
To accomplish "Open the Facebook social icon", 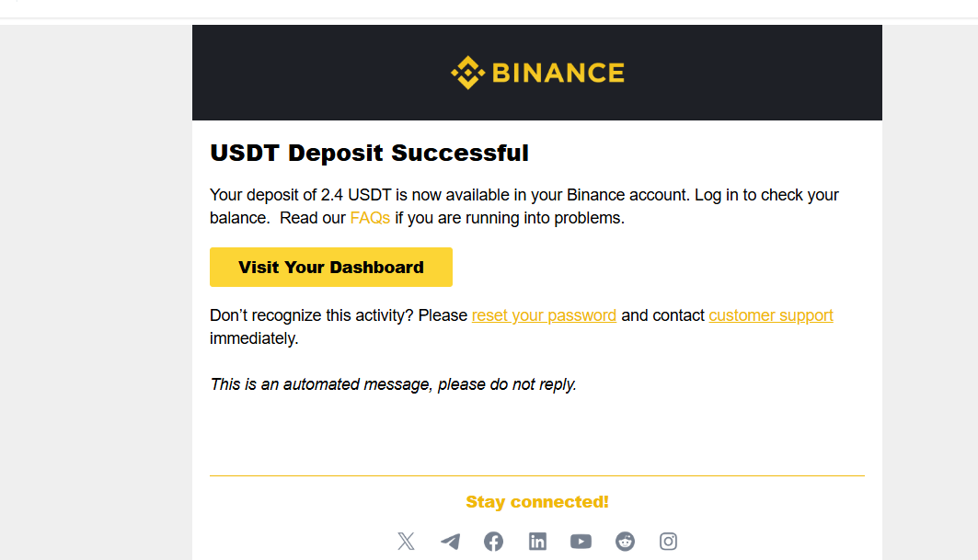I will tap(493, 542).
